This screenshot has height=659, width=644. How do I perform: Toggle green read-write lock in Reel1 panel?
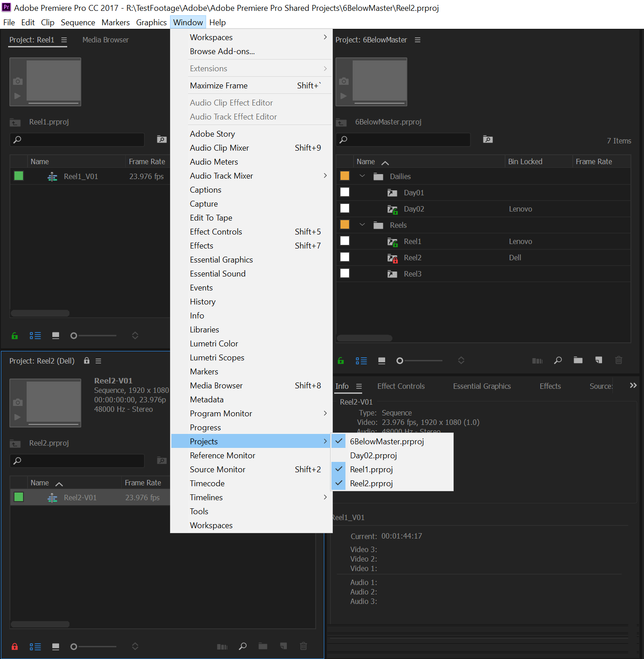click(x=14, y=336)
